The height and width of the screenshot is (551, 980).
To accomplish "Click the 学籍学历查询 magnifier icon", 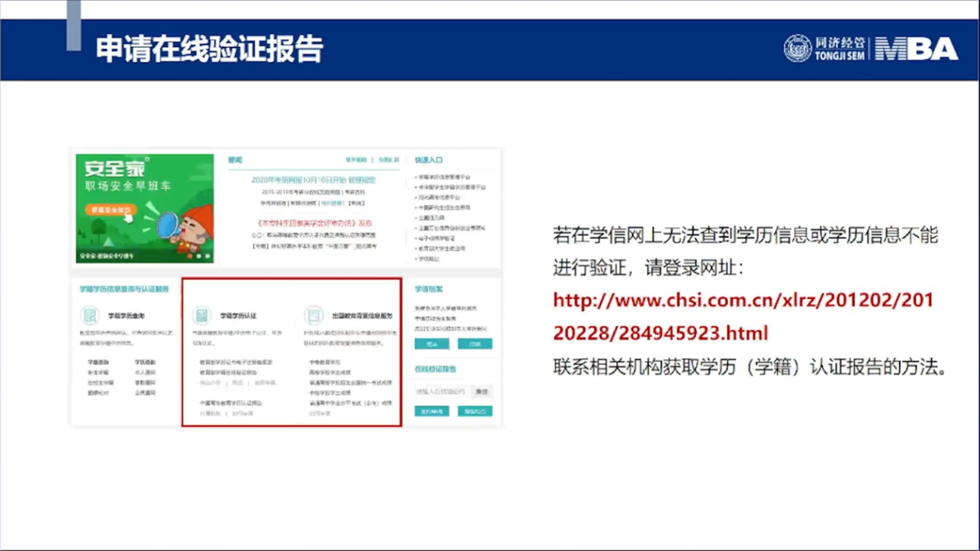I will 90,316.
